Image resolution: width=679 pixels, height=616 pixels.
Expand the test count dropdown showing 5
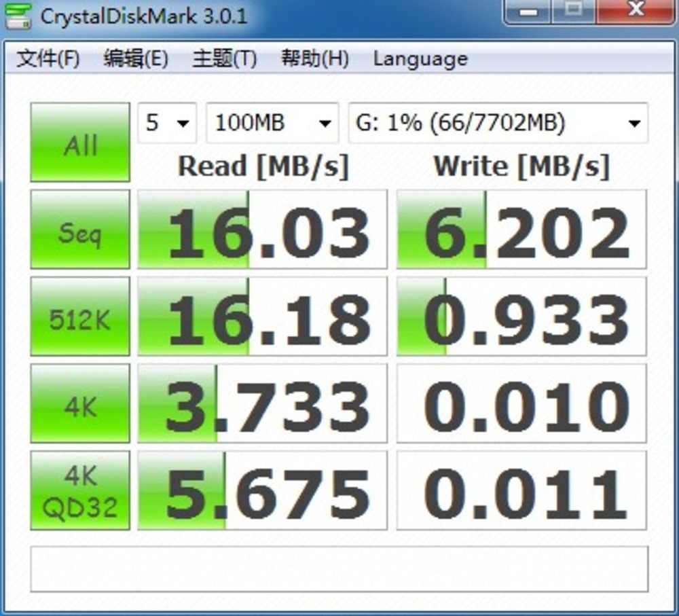tap(167, 123)
